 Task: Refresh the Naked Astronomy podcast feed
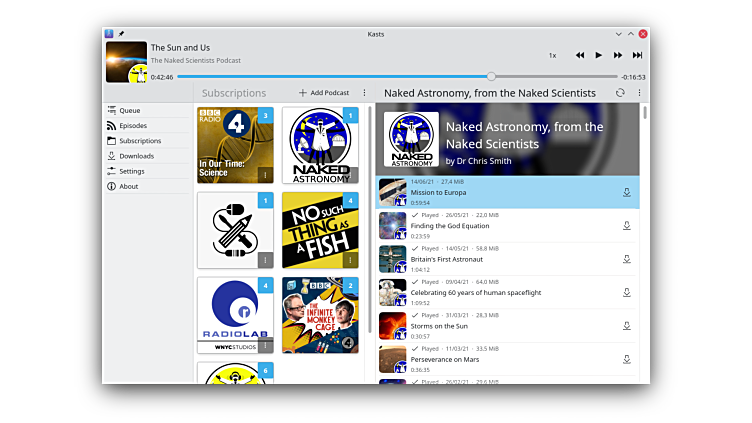620,93
